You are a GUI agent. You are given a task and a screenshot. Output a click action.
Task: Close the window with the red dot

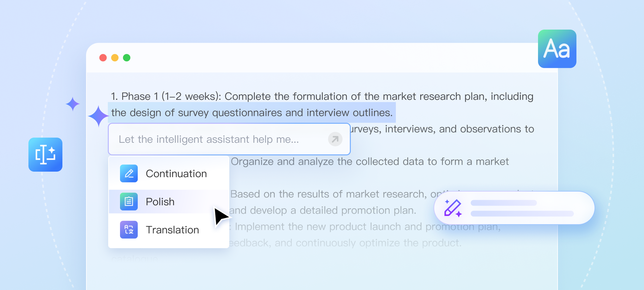click(103, 58)
